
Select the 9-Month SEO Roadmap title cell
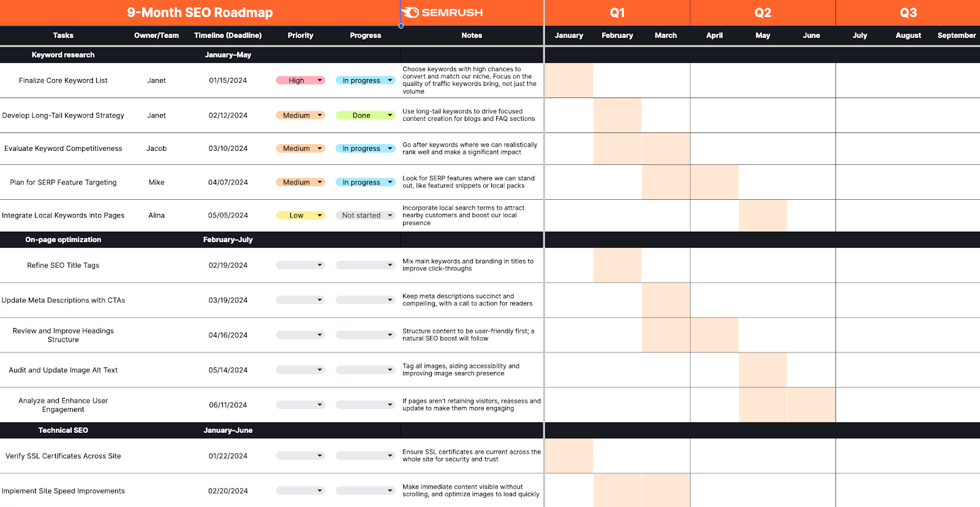[200, 13]
